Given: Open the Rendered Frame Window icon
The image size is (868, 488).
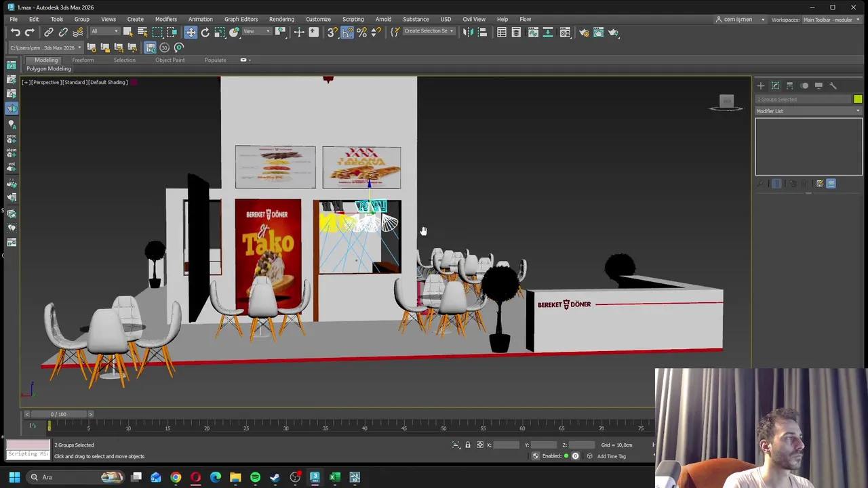Looking at the screenshot, I should click(x=598, y=32).
